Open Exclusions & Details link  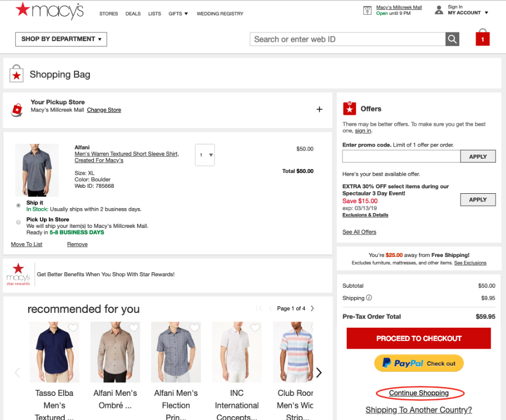[366, 215]
